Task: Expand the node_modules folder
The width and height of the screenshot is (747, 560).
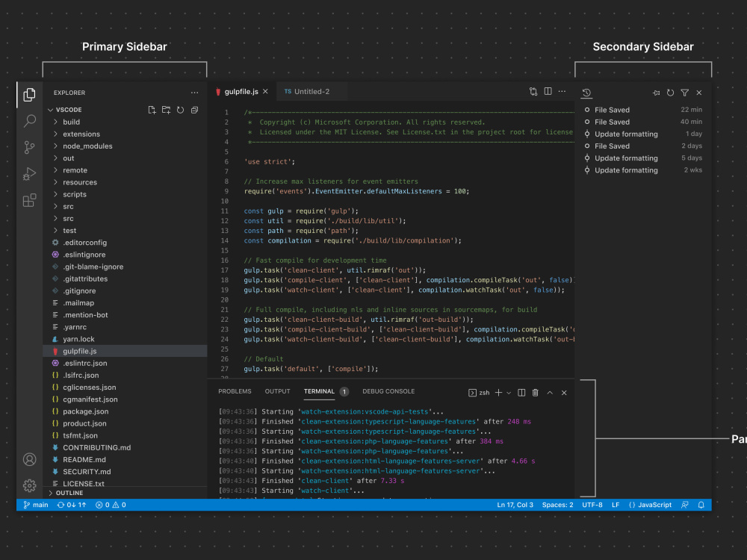Action: pos(56,146)
